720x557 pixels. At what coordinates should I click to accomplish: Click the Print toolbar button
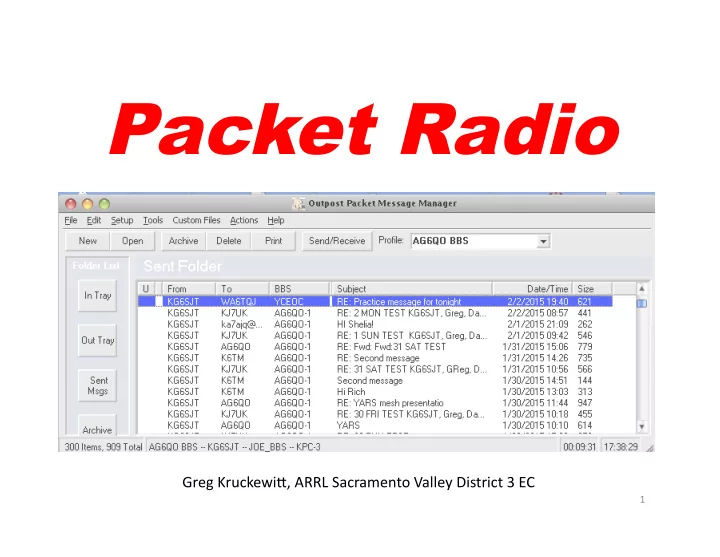coord(273,241)
